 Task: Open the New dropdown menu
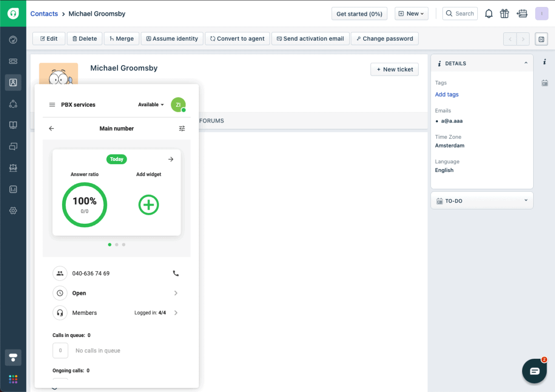click(412, 14)
